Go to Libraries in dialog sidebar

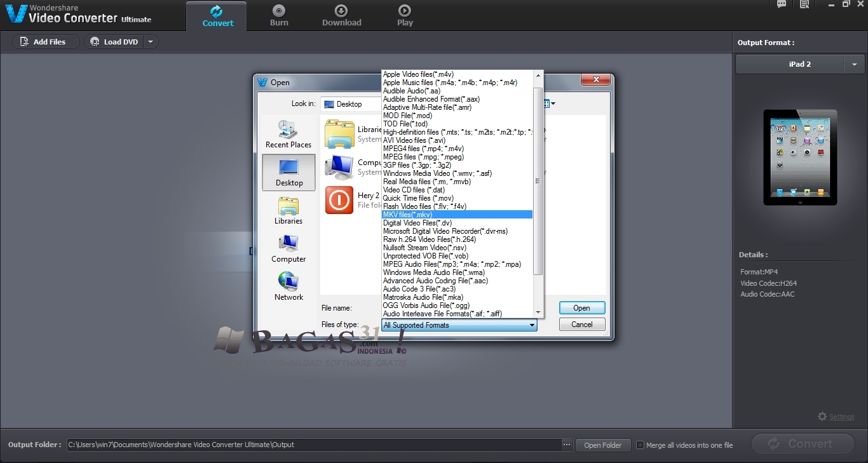click(x=288, y=210)
